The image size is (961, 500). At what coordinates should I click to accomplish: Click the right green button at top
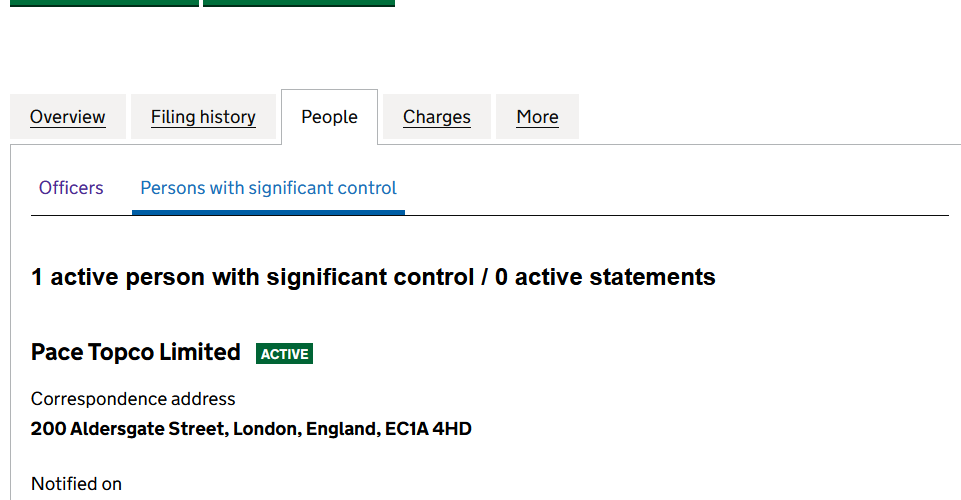pyautogui.click(x=299, y=3)
